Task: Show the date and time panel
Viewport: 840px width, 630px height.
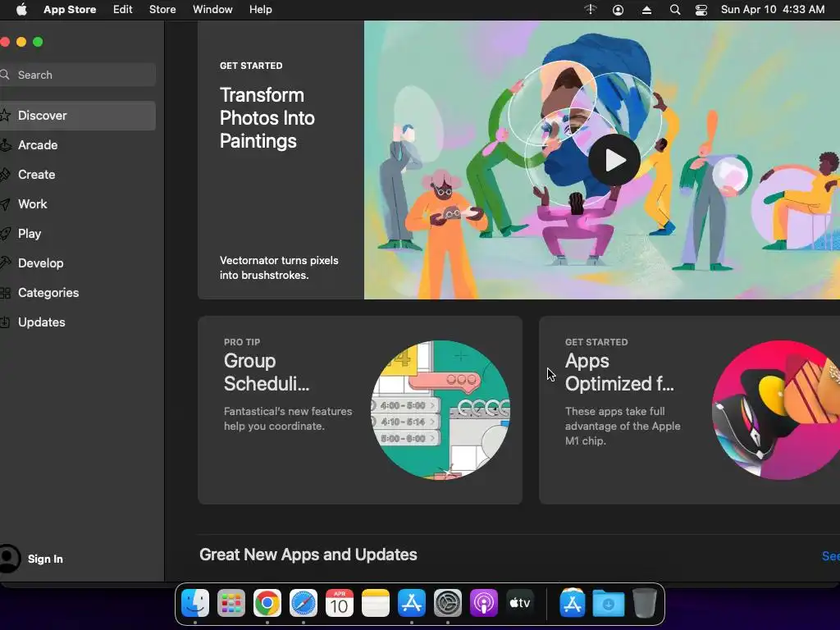Action: 773,9
